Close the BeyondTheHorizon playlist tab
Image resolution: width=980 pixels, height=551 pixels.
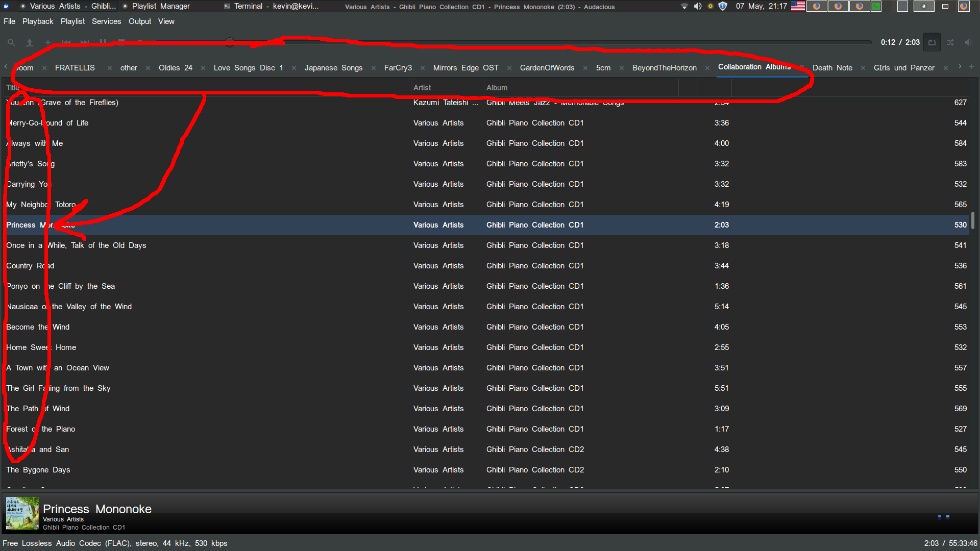tap(707, 68)
